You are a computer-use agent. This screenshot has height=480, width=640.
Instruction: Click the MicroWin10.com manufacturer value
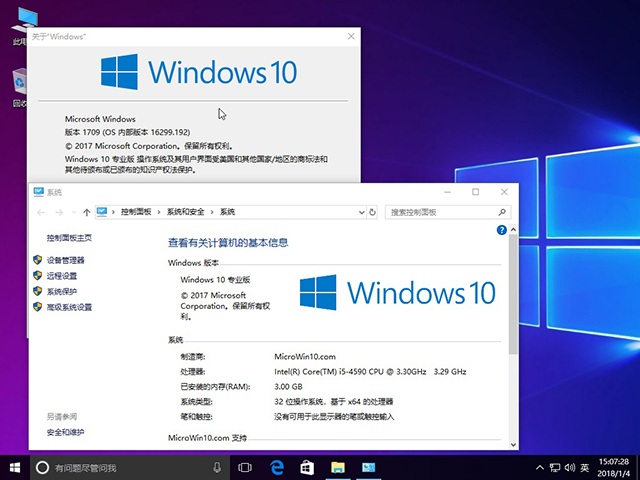coord(305,357)
